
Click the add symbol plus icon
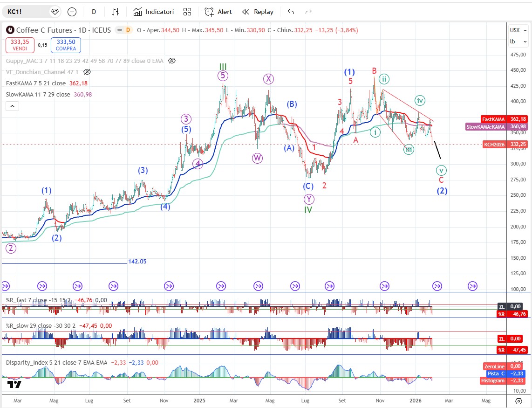pos(72,12)
